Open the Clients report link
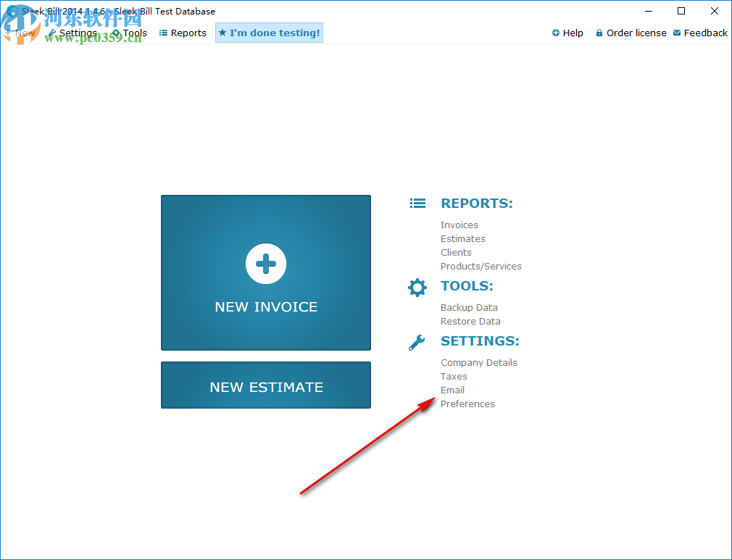This screenshot has height=560, width=732. (x=456, y=252)
